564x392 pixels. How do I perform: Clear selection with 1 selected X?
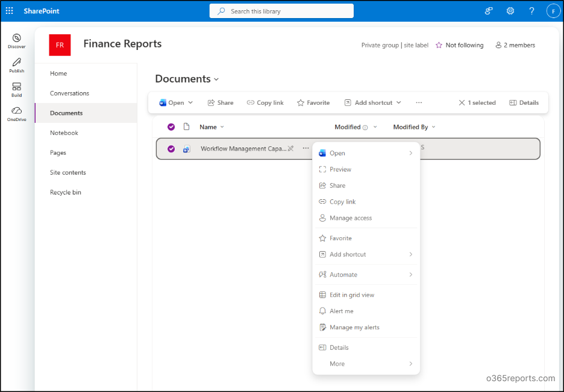pyautogui.click(x=462, y=103)
